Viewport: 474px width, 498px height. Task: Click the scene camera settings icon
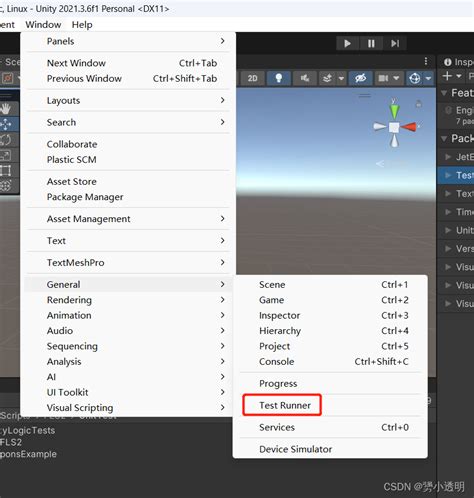383,78
